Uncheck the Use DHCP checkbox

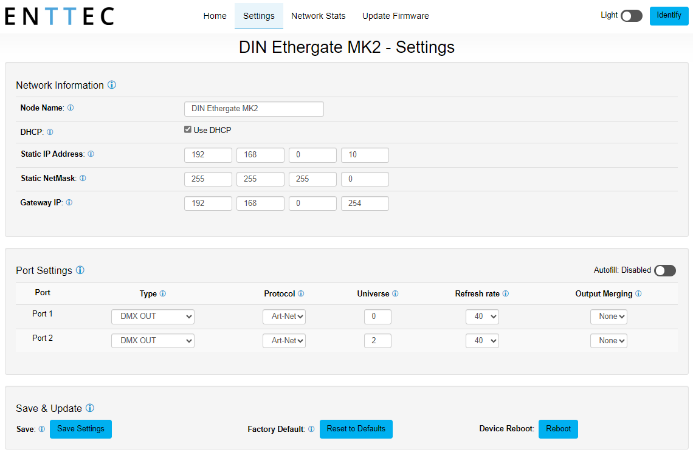[188, 130]
